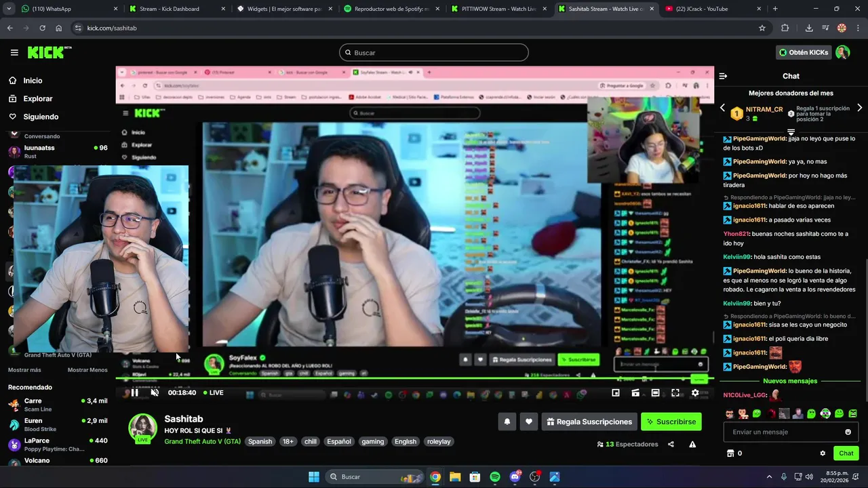Enter fullscreen in the video player
Image resolution: width=868 pixels, height=488 pixels.
(675, 392)
